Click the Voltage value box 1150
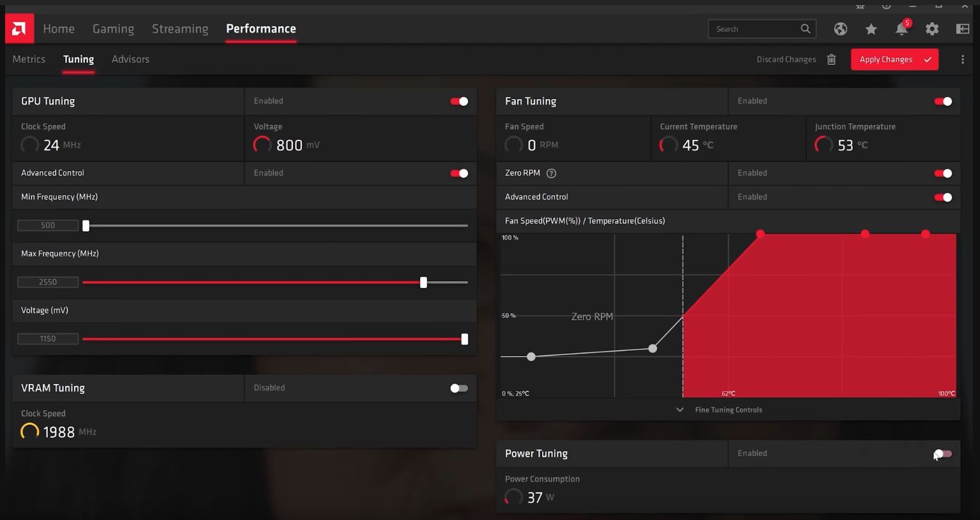Viewport: 980px width, 520px height. tap(48, 339)
